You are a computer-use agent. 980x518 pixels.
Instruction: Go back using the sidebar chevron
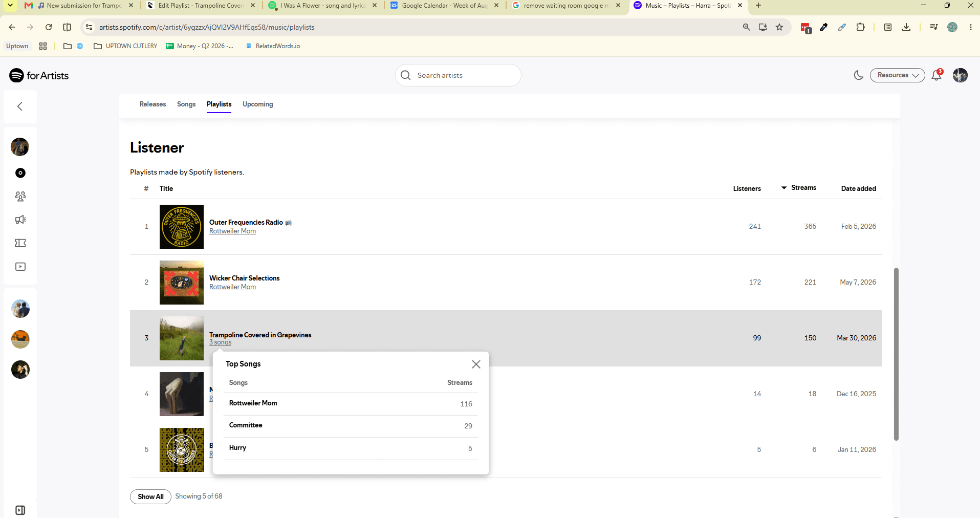coord(20,106)
